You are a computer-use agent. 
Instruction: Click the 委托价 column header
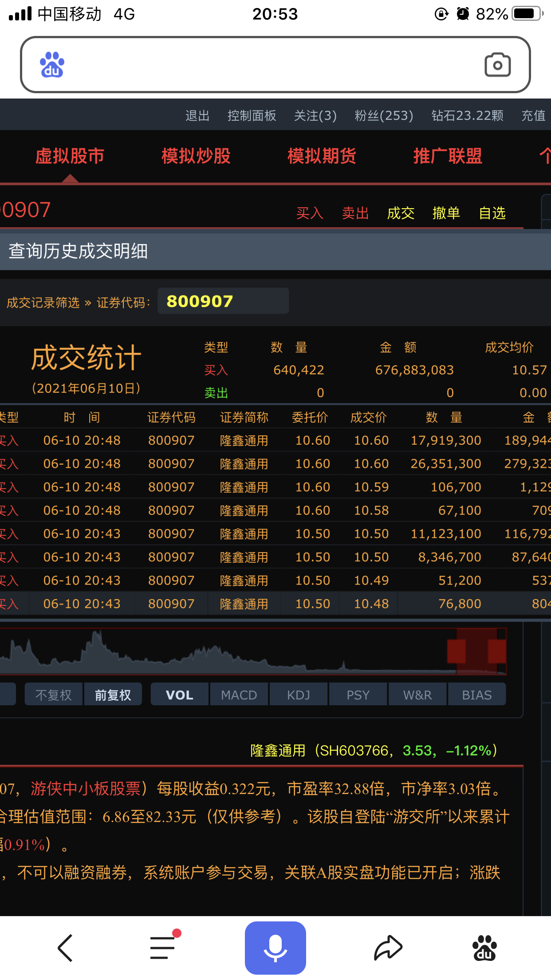[310, 417]
